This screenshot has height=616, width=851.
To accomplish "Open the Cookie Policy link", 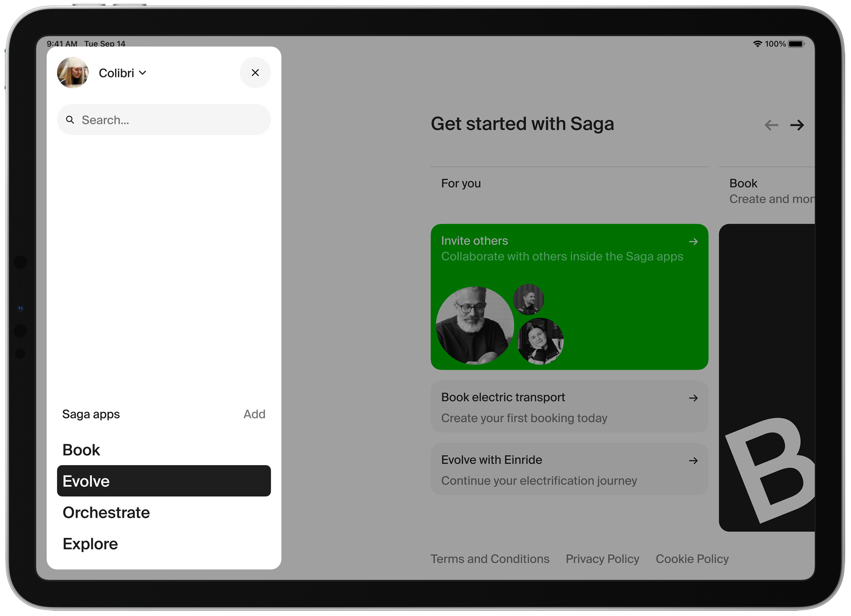I will click(x=692, y=558).
